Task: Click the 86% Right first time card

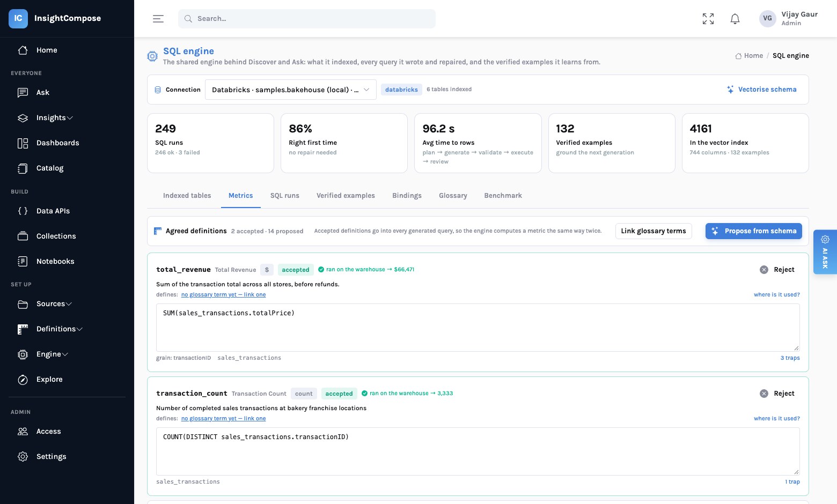Action: (344, 143)
